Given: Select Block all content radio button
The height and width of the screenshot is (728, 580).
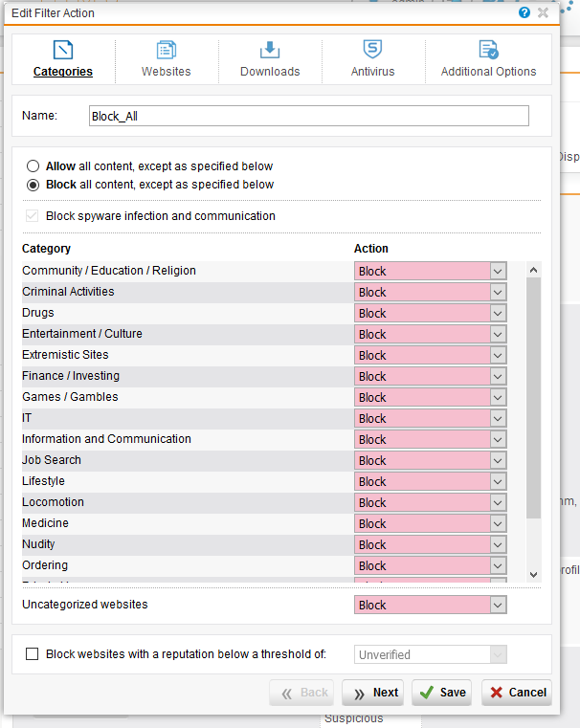Looking at the screenshot, I should coord(33,185).
